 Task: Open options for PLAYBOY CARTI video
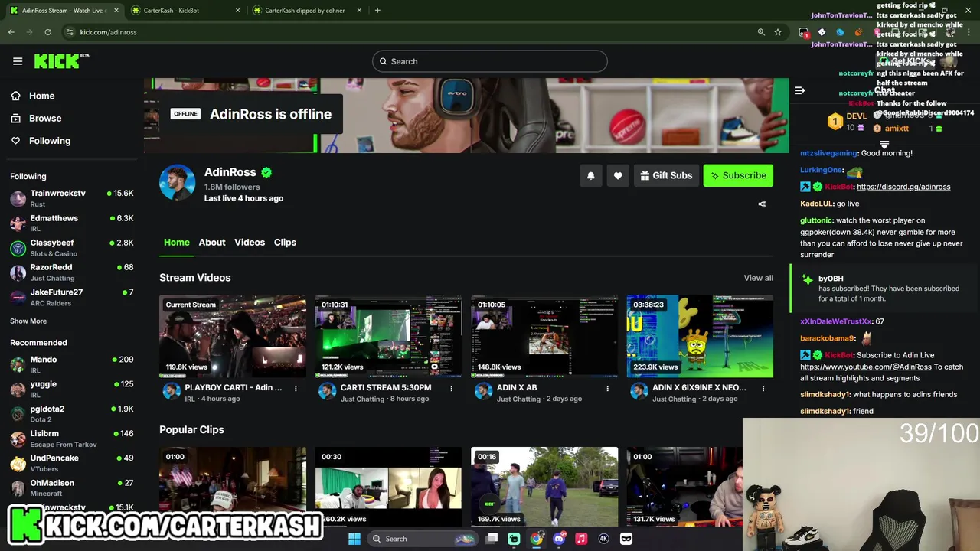click(296, 389)
